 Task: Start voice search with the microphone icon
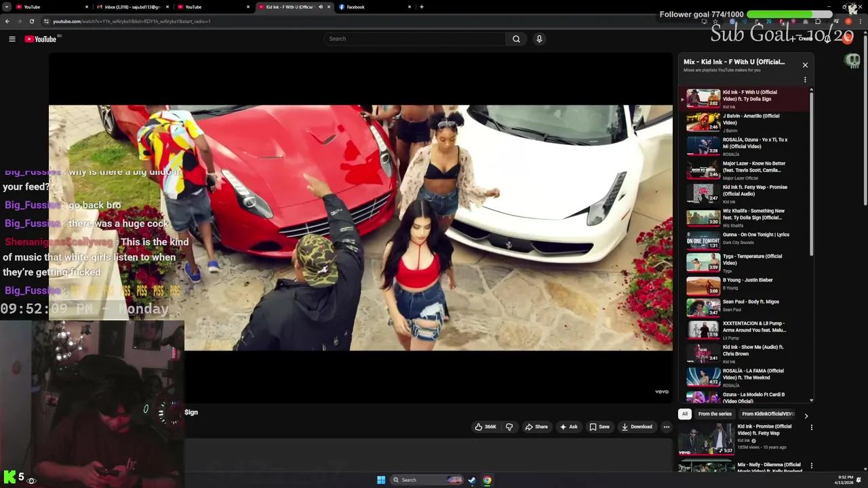pos(539,39)
